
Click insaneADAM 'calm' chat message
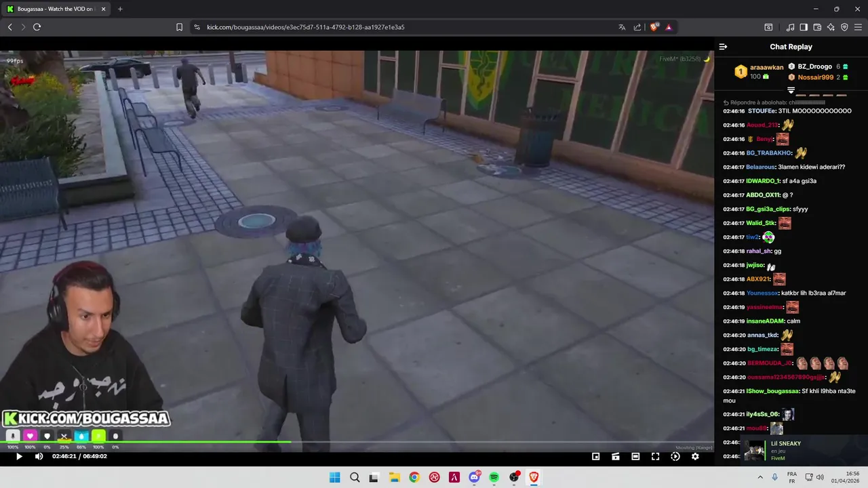coord(793,321)
